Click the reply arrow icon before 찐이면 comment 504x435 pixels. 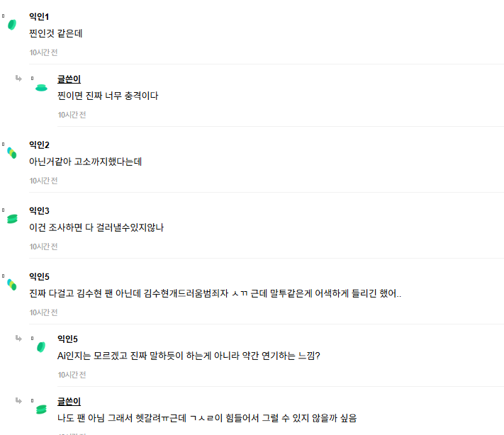[18, 78]
